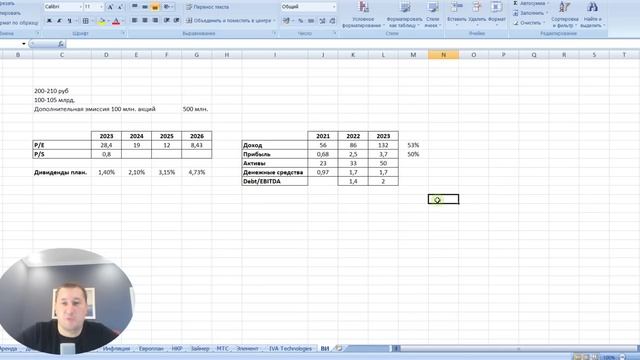Select cell 'Дополнительная эмиссия 100 млн. акций'
The image size is (640, 360).
click(95, 109)
